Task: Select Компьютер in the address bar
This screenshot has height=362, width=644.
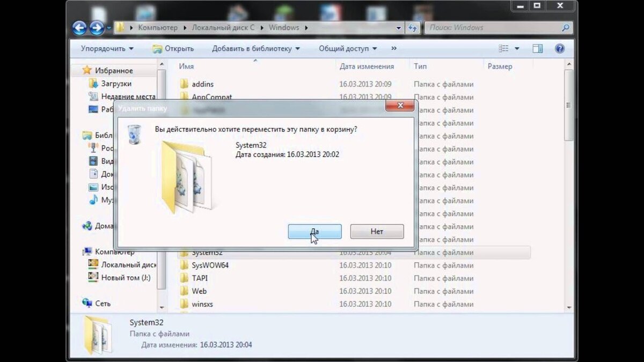Action: (x=158, y=27)
